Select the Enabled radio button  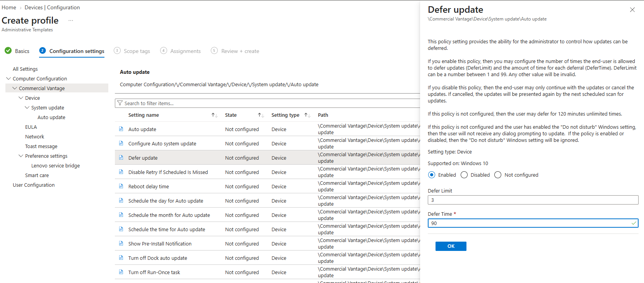coord(432,175)
